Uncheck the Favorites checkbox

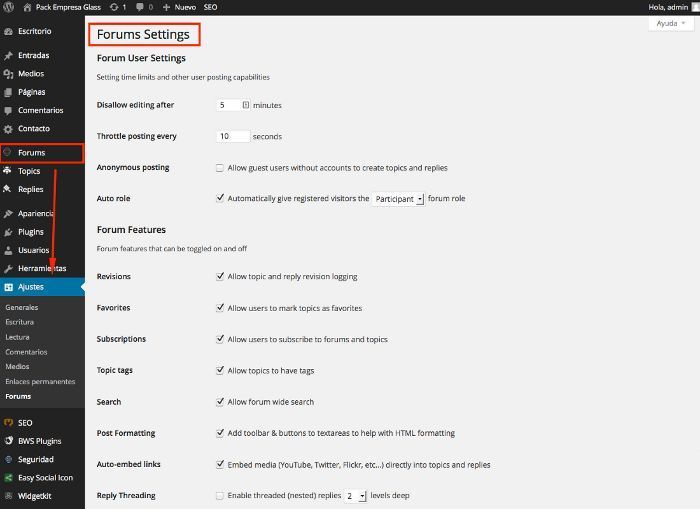point(220,308)
